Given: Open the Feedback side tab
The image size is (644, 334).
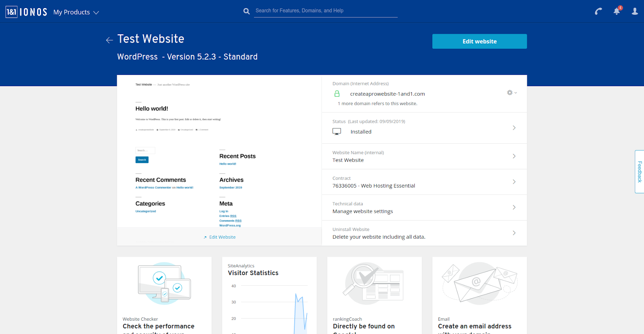Looking at the screenshot, I should pyautogui.click(x=640, y=172).
